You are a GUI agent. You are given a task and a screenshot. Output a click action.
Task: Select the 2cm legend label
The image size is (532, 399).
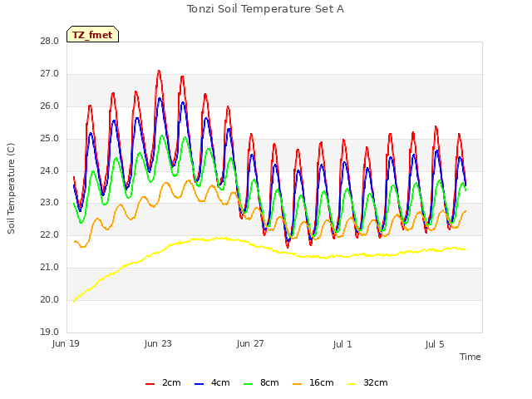(x=171, y=382)
